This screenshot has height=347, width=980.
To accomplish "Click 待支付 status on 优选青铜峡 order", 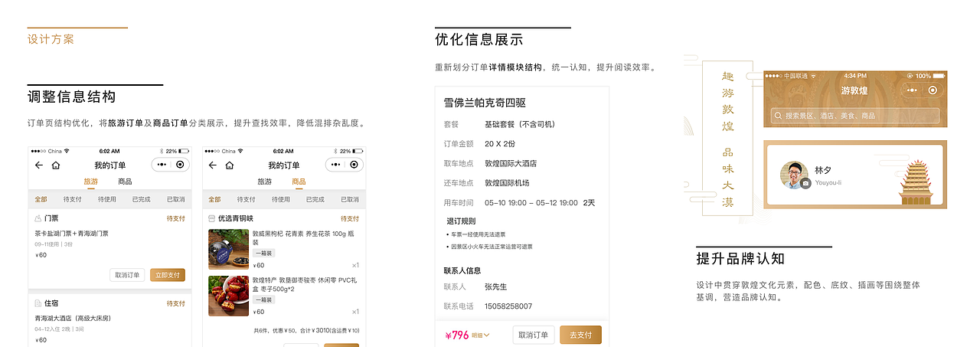I will (349, 218).
